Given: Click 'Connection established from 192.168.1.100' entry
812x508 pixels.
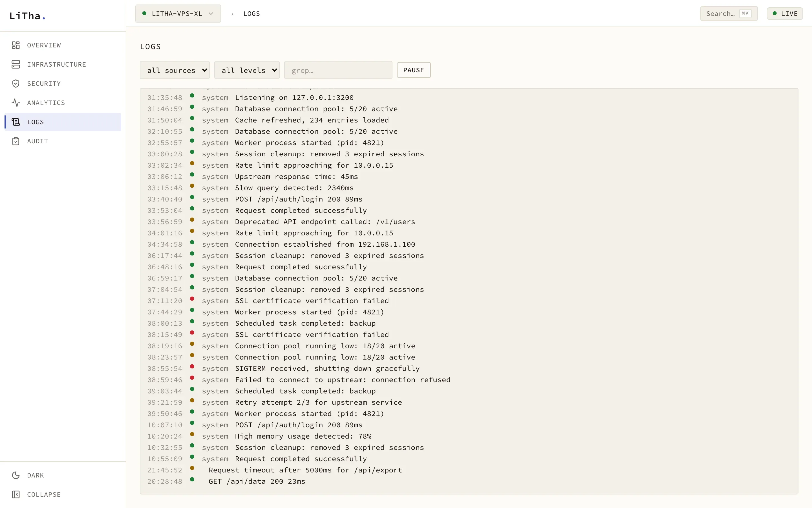Looking at the screenshot, I should [x=325, y=244].
